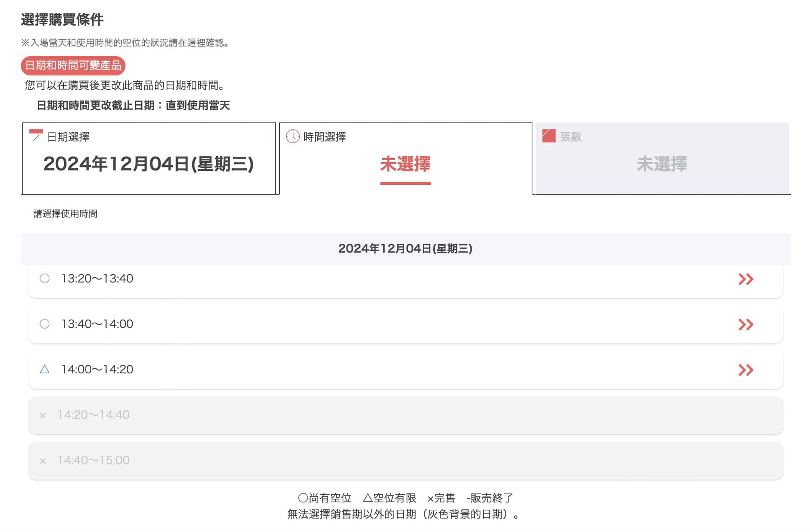Click the X marker at 14:40～15:00

pyautogui.click(x=43, y=461)
